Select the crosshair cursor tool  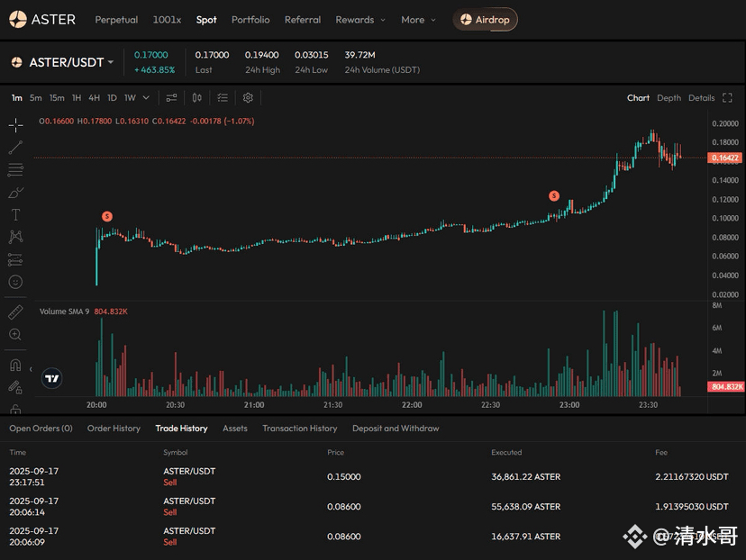[15, 124]
